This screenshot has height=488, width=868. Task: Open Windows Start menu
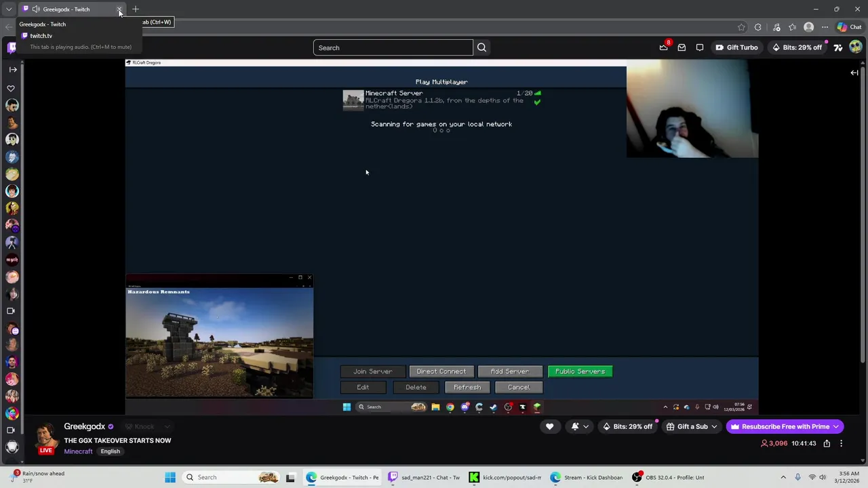(x=170, y=477)
